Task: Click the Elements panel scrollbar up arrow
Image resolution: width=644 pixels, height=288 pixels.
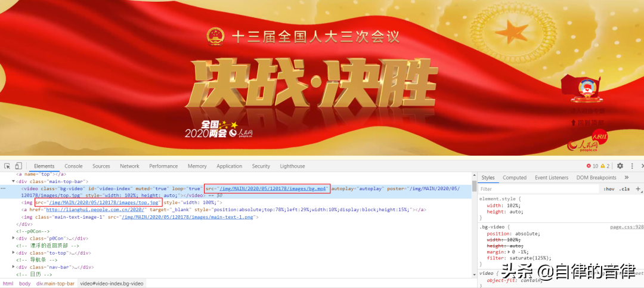Action: (x=475, y=175)
